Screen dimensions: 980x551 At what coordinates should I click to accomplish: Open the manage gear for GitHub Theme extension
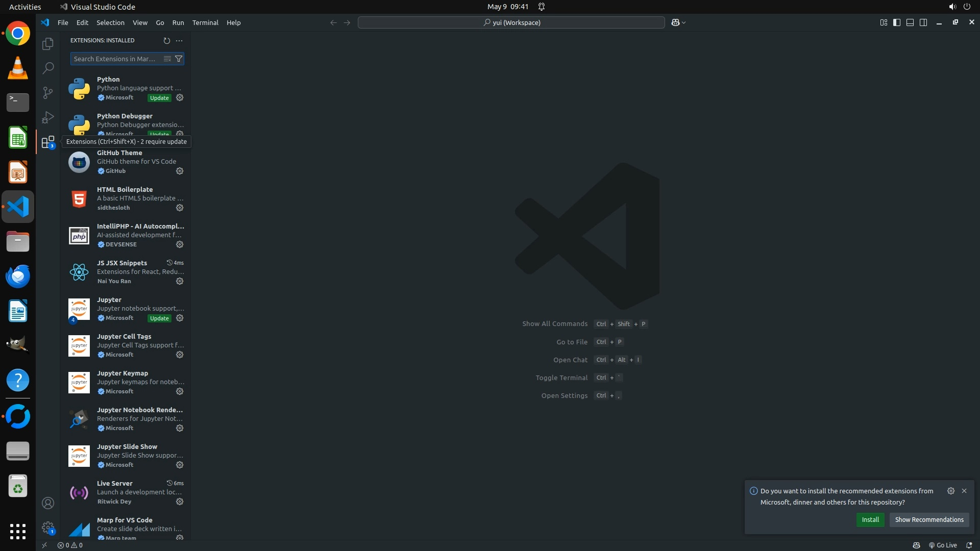pyautogui.click(x=180, y=171)
